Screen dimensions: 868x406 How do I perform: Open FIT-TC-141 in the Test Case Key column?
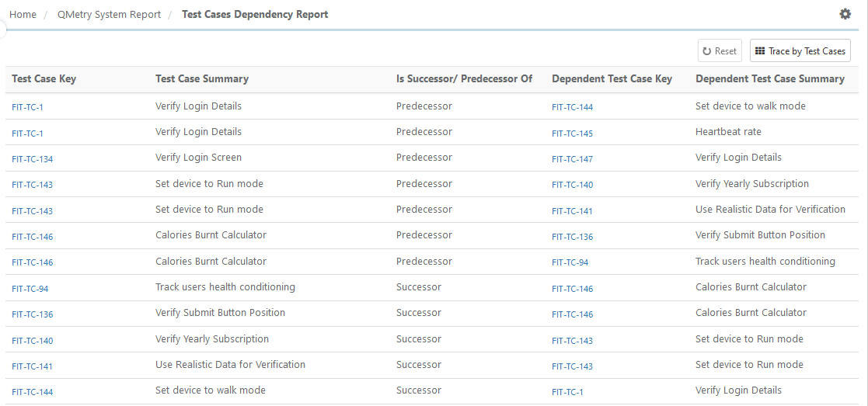click(x=32, y=366)
